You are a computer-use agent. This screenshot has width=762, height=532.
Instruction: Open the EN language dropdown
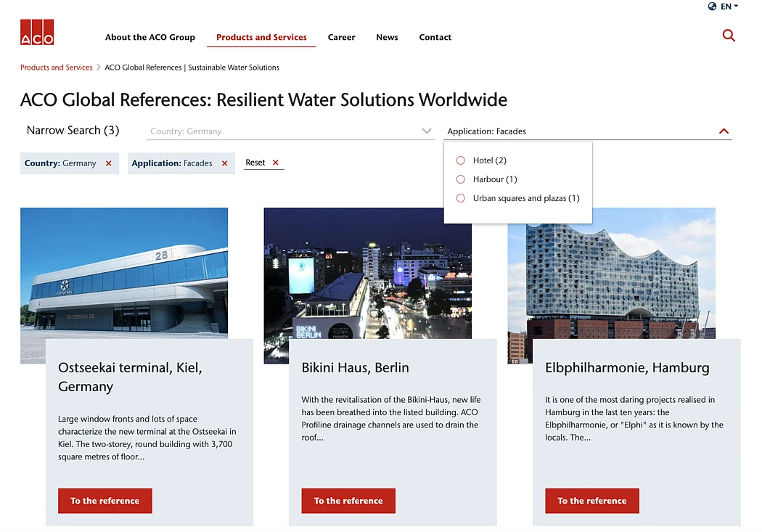tap(729, 7)
